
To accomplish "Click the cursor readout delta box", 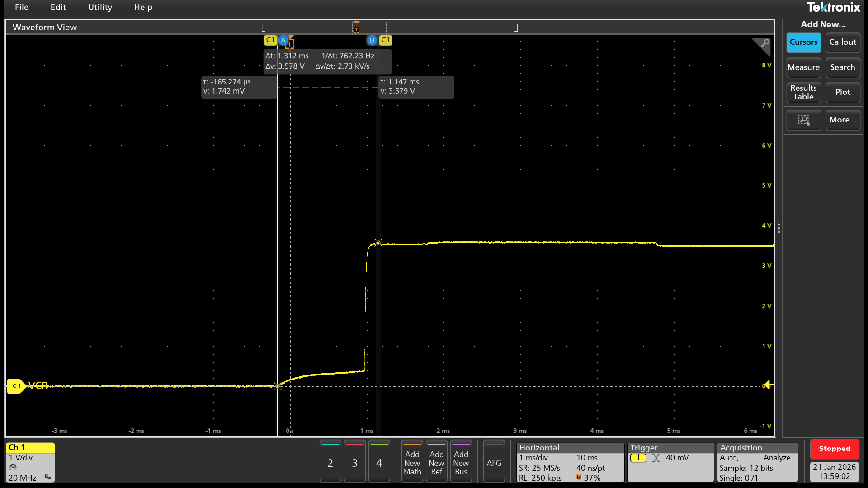I will tap(327, 61).
